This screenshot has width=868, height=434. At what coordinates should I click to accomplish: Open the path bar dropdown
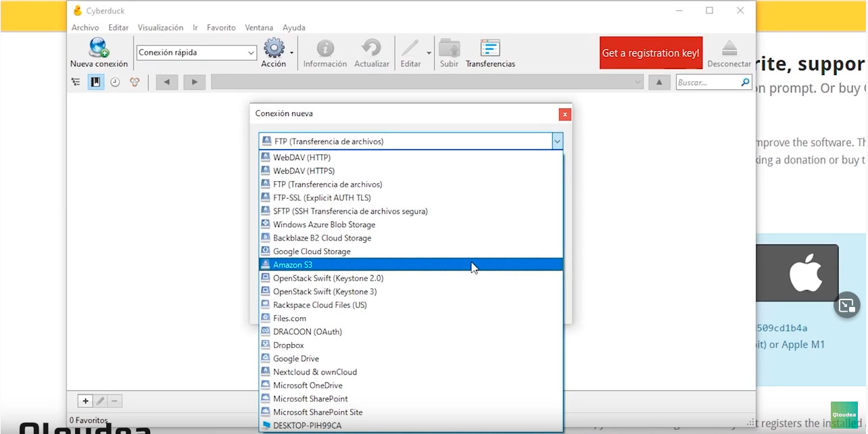tap(638, 82)
